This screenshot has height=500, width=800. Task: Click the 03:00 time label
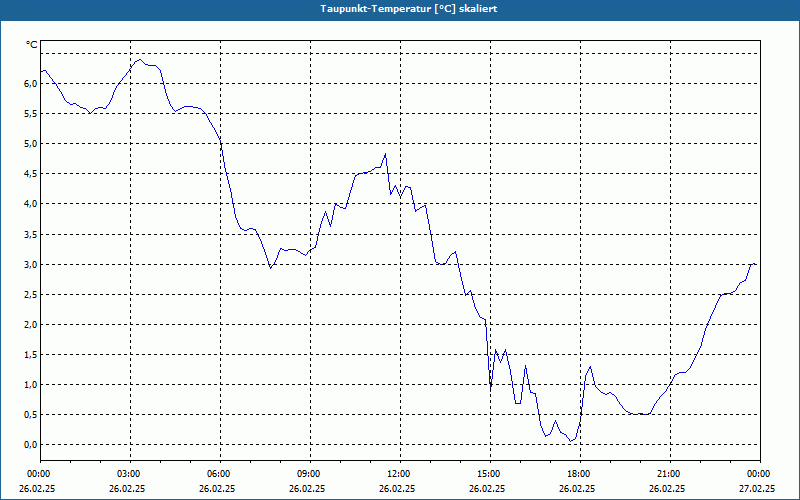[131, 474]
